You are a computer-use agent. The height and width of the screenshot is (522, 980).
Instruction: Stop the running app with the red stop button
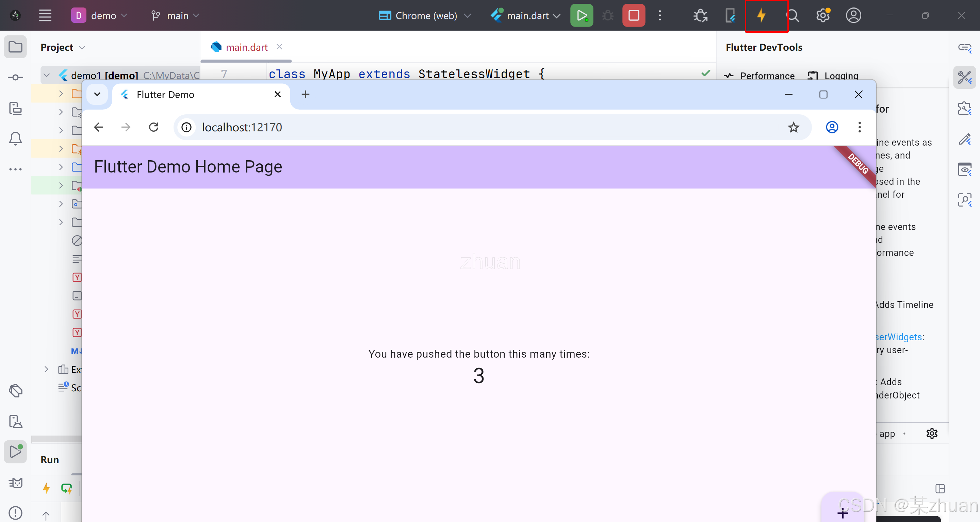pos(633,16)
